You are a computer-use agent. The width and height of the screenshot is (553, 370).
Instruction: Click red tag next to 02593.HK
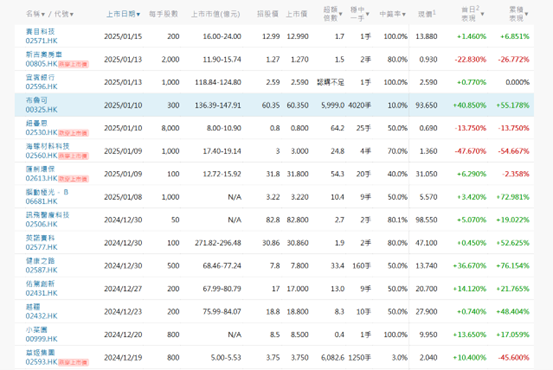coord(73,362)
